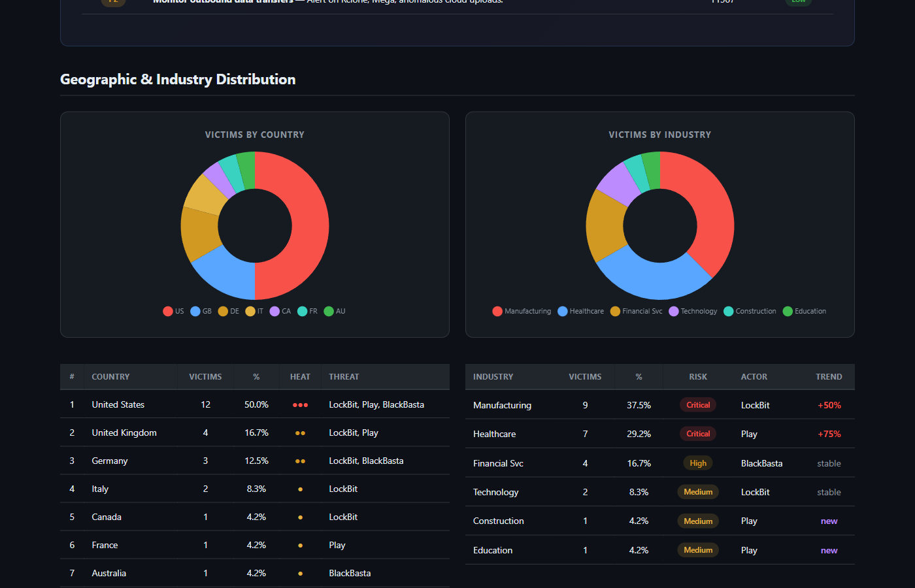The image size is (915, 588).
Task: Click the Medium risk badge in Construction row
Action: point(698,521)
